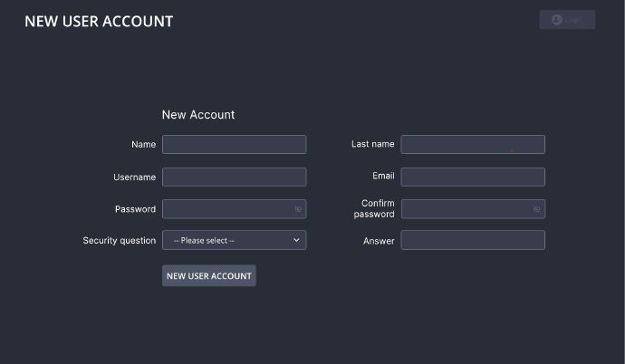Click the Email label text
Viewport: 625px width, 364px height.
pos(383,177)
